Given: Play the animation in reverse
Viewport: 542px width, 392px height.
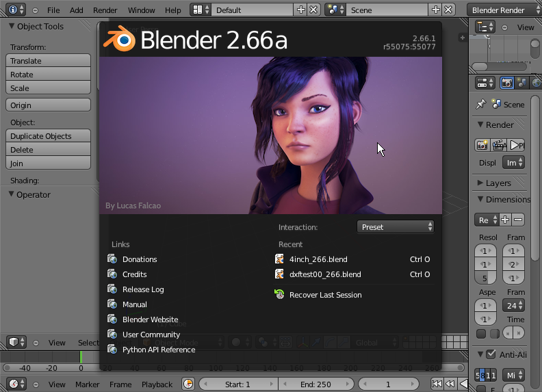Looking at the screenshot, I should click(463, 384).
